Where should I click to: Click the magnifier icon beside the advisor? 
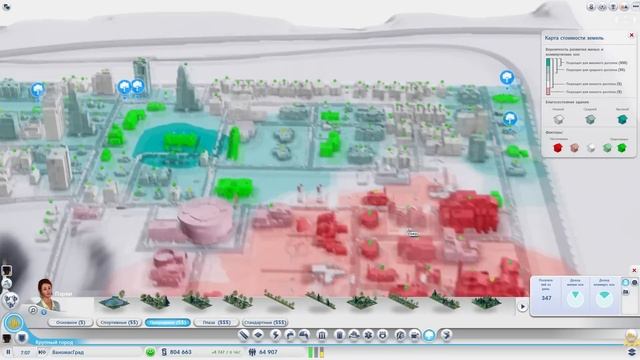33,310
